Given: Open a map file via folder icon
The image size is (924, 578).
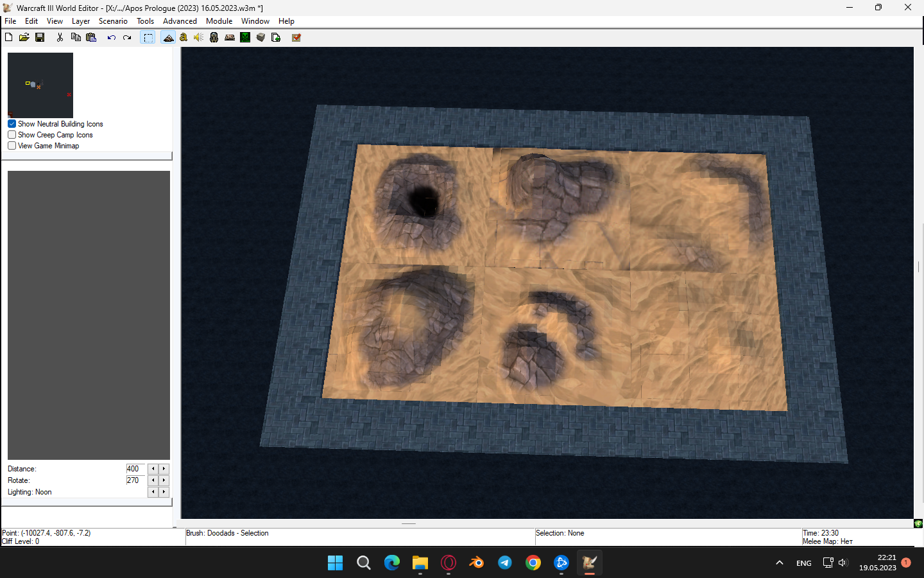Looking at the screenshot, I should pos(24,37).
